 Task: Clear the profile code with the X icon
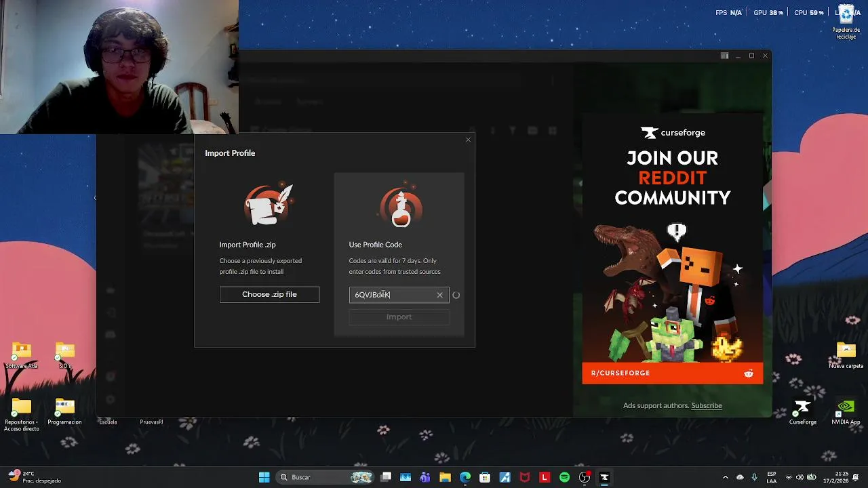coord(439,295)
